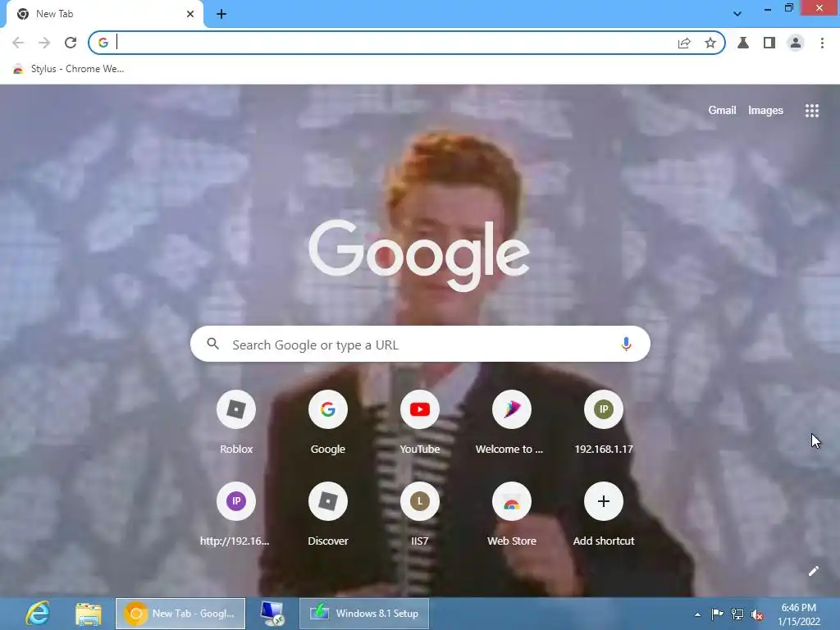Open Action Center flag icon

(x=717, y=614)
